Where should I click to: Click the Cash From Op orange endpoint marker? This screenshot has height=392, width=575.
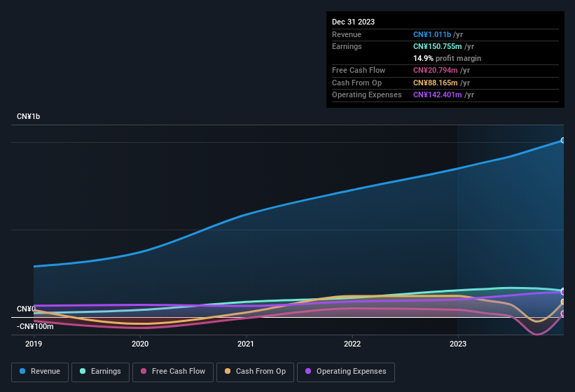563,302
